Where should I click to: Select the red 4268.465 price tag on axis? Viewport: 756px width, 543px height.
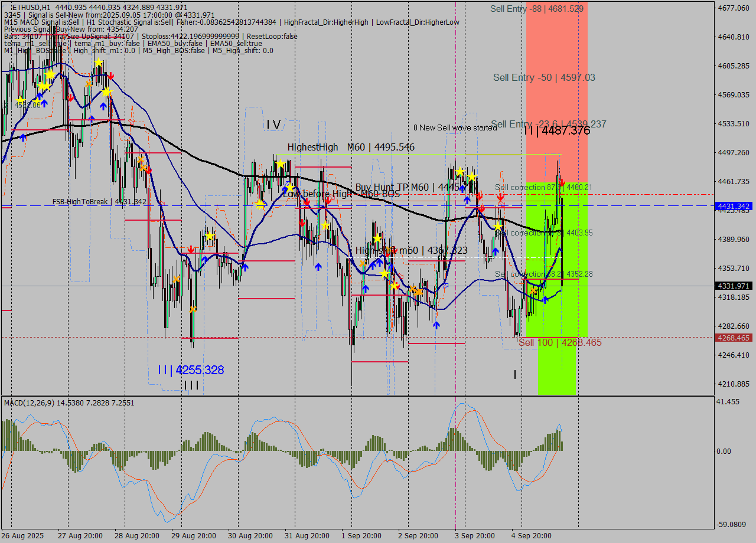click(733, 338)
